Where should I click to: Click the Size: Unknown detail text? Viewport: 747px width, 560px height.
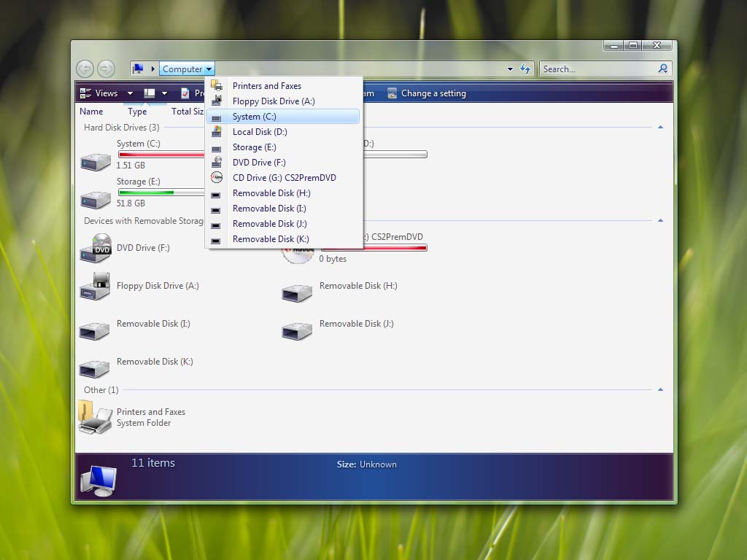(366, 464)
